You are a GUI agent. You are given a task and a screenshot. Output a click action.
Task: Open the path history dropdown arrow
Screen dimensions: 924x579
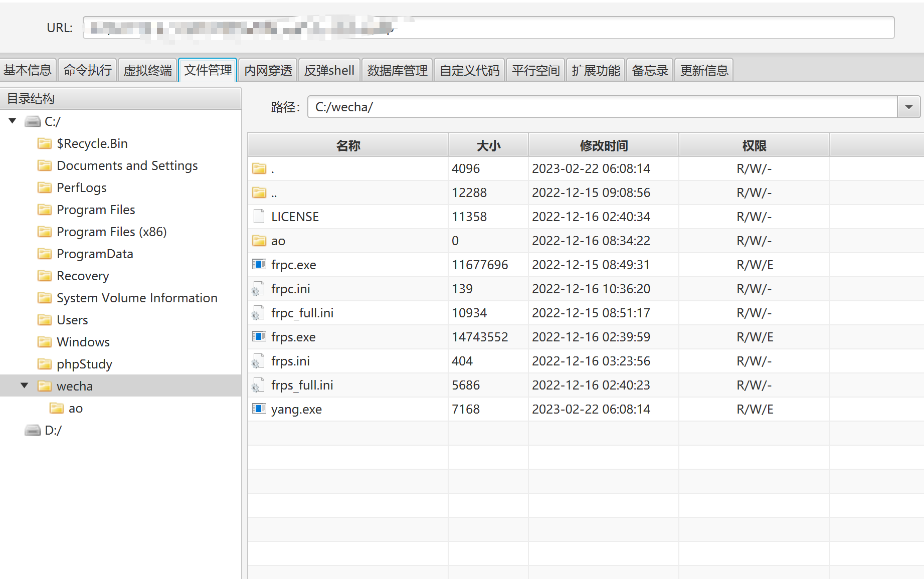(x=909, y=107)
